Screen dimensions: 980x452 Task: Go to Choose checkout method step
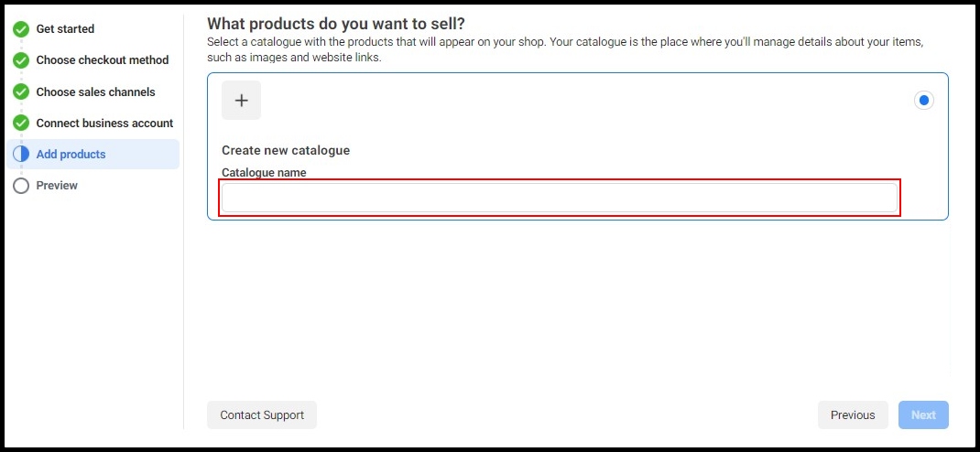tap(103, 60)
